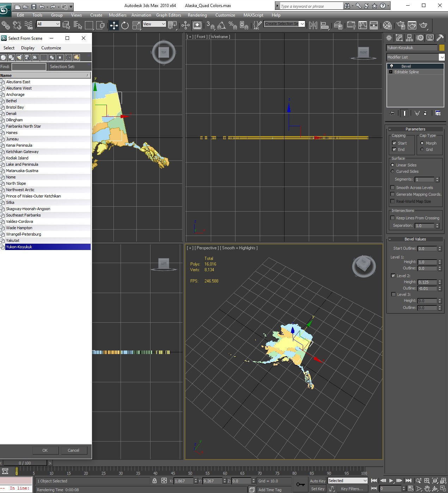The image size is (448, 493).
Task: Select Fairbanks North Star in the list
Action: click(45, 126)
